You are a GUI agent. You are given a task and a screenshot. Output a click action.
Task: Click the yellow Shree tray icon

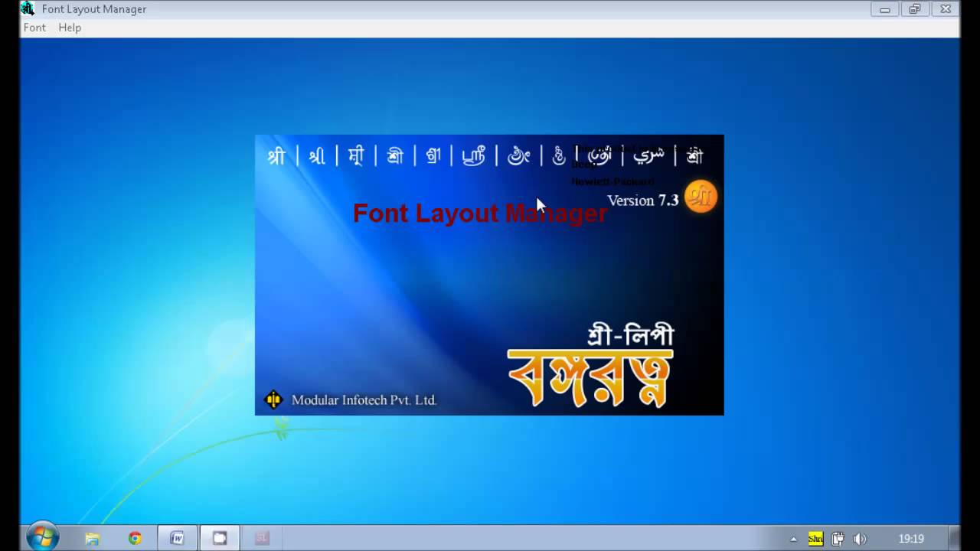tap(815, 539)
